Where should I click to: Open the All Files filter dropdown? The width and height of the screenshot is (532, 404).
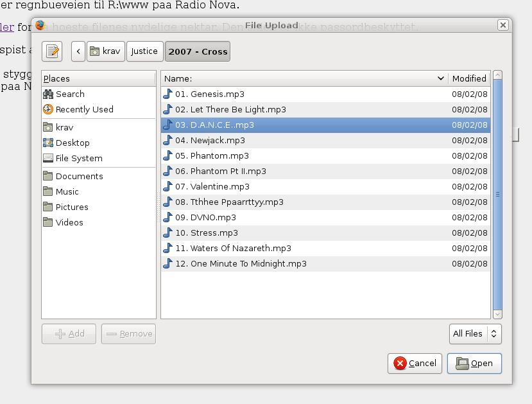(x=476, y=334)
